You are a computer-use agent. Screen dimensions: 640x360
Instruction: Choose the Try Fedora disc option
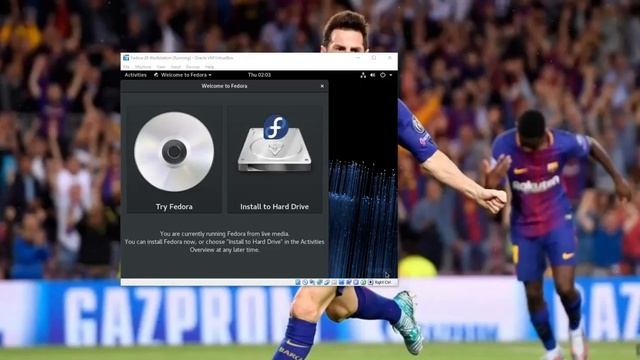[174, 160]
